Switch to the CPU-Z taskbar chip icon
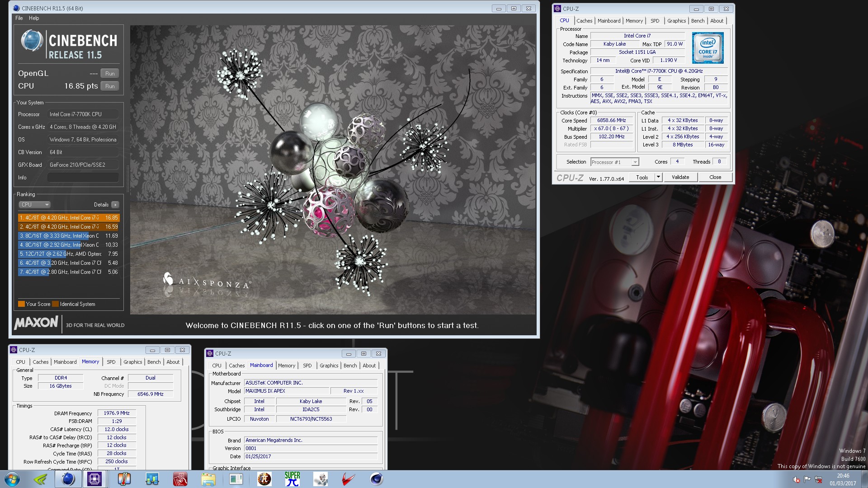 coord(94,479)
